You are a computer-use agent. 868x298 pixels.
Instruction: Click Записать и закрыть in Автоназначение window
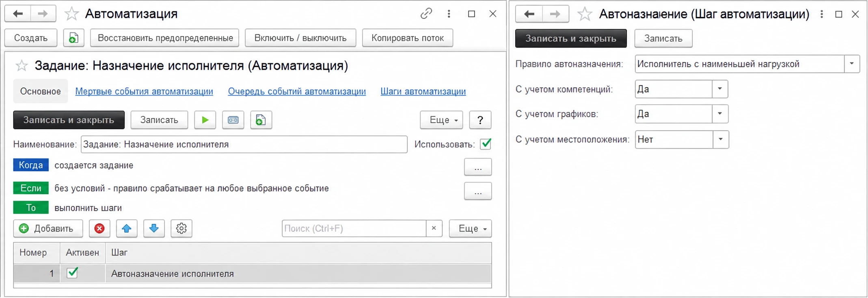pyautogui.click(x=571, y=39)
